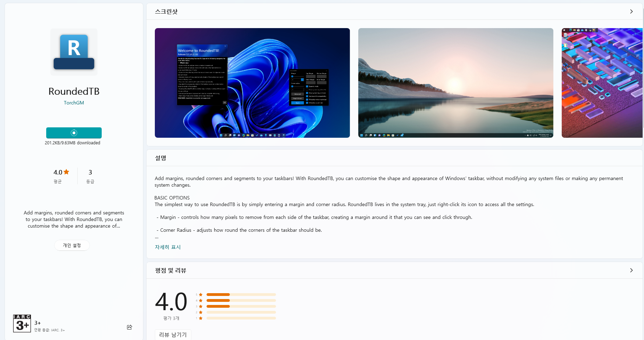644x340 pixels.
Task: Click the 5-star row star icon
Action: tap(201, 295)
